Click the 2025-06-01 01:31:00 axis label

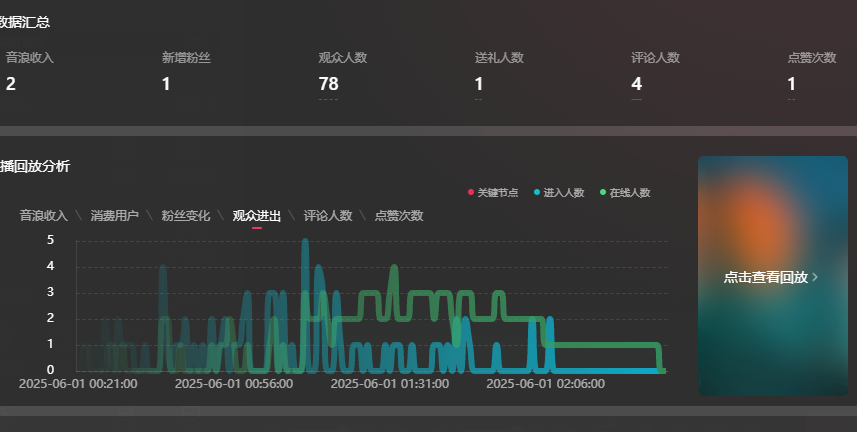click(x=390, y=384)
